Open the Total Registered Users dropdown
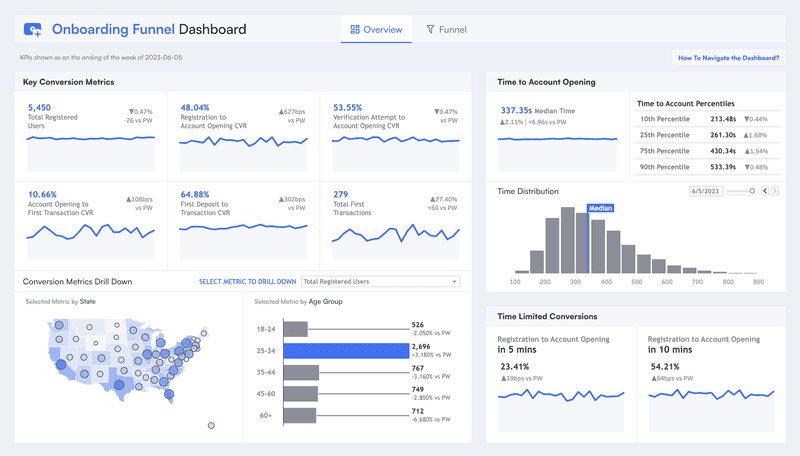 pyautogui.click(x=381, y=282)
